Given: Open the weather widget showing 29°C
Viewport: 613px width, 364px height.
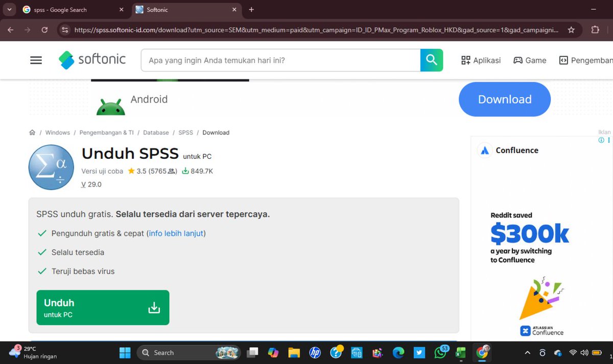Looking at the screenshot, I should (33, 352).
